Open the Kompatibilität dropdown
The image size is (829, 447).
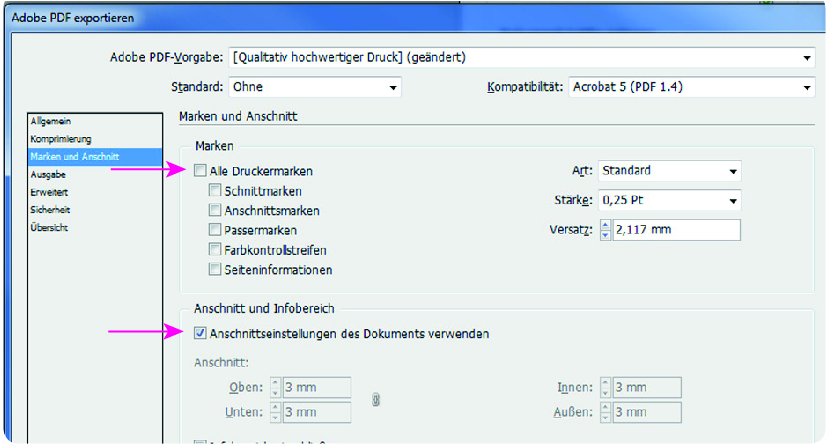tap(691, 88)
